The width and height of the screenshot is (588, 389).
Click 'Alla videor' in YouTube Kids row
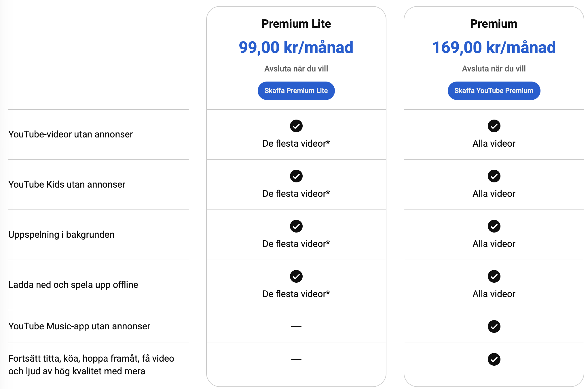(494, 194)
